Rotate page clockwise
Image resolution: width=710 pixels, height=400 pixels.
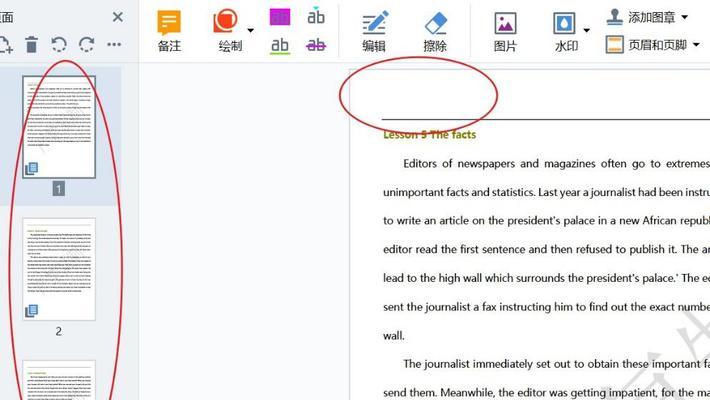(x=86, y=44)
